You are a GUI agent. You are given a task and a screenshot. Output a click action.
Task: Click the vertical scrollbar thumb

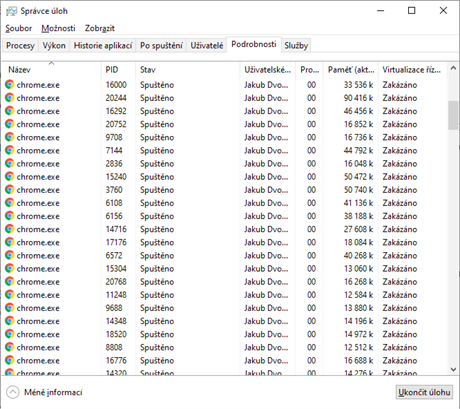pyautogui.click(x=453, y=115)
